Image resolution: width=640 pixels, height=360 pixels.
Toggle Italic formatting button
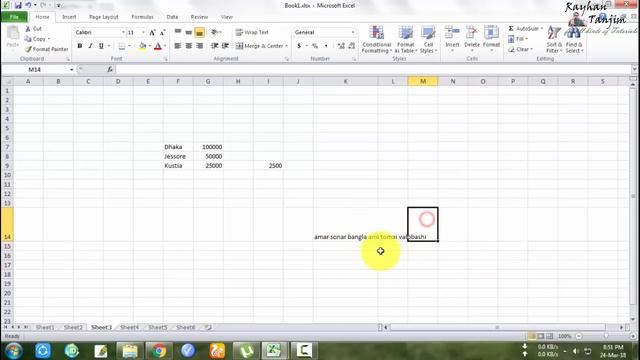(x=90, y=46)
